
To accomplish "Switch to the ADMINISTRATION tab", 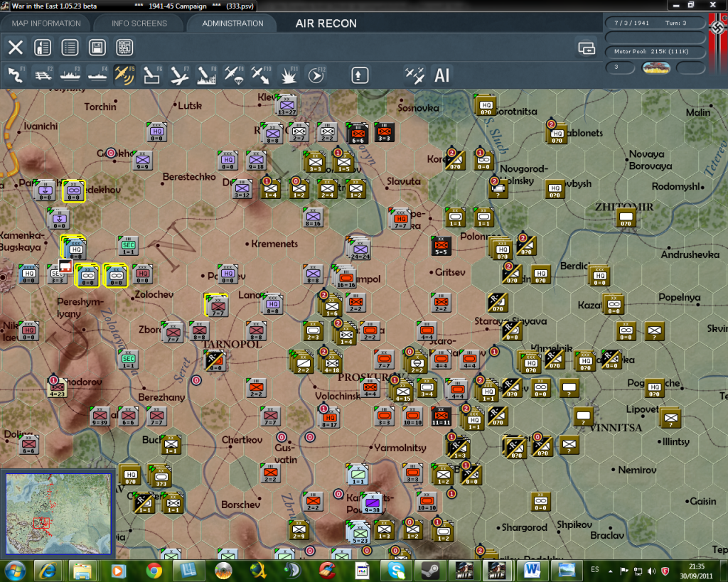I will (x=232, y=23).
